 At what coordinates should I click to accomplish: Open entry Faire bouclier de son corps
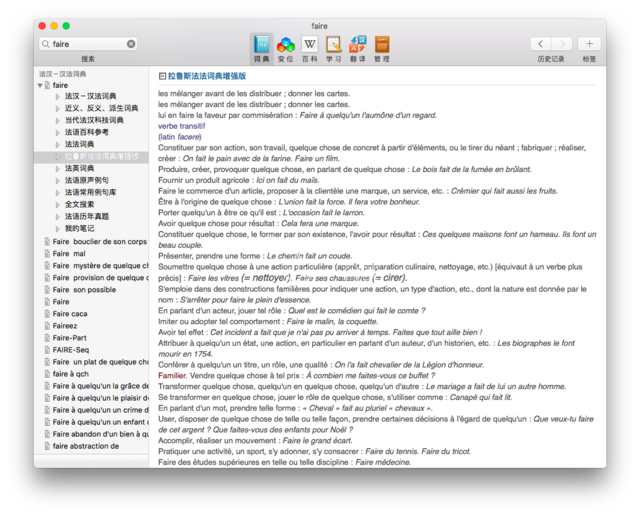click(x=100, y=242)
